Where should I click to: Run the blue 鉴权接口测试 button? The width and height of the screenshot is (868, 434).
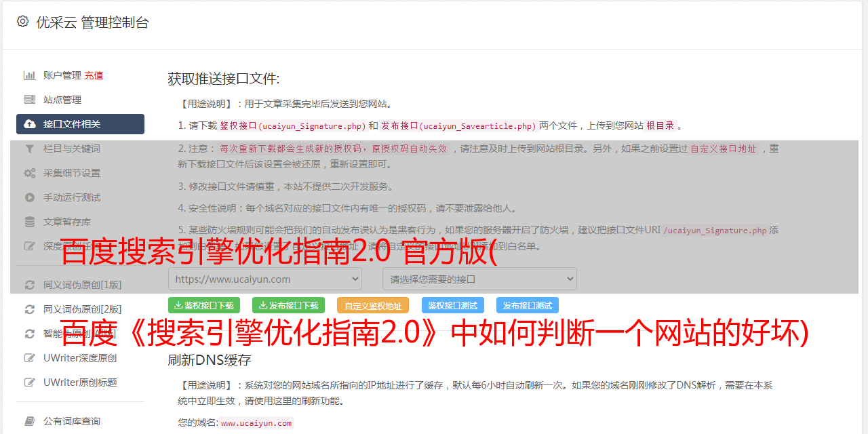pos(453,305)
